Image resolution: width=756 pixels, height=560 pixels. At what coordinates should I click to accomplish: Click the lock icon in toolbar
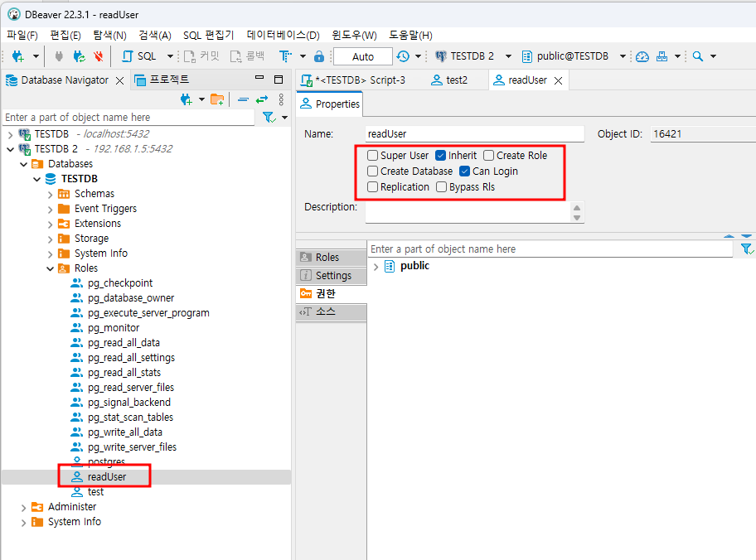(318, 56)
